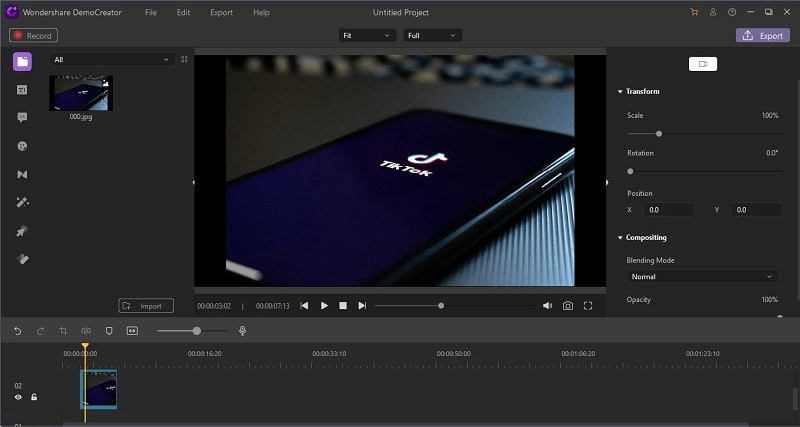Image resolution: width=800 pixels, height=427 pixels.
Task: Take a snapshot with the camera icon
Action: point(568,306)
